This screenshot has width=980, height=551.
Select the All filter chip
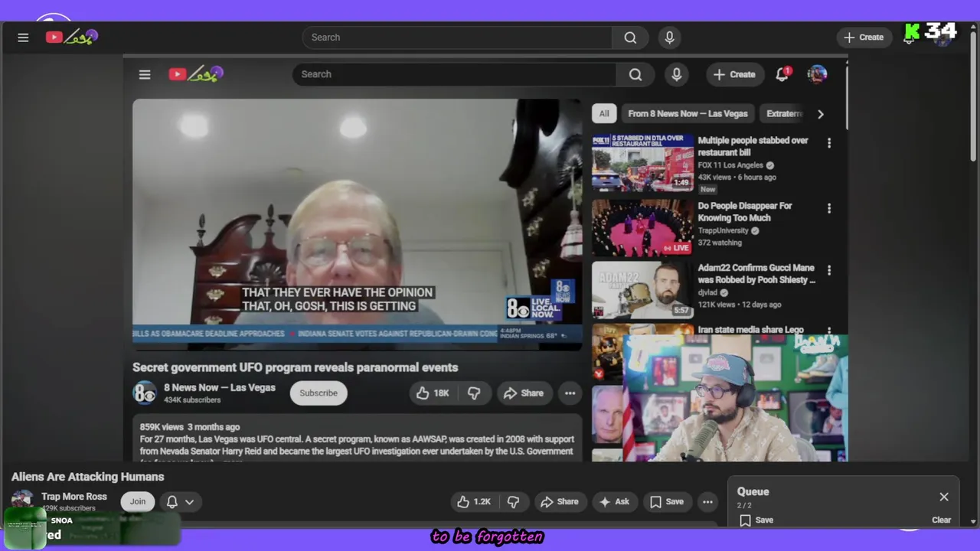(604, 114)
